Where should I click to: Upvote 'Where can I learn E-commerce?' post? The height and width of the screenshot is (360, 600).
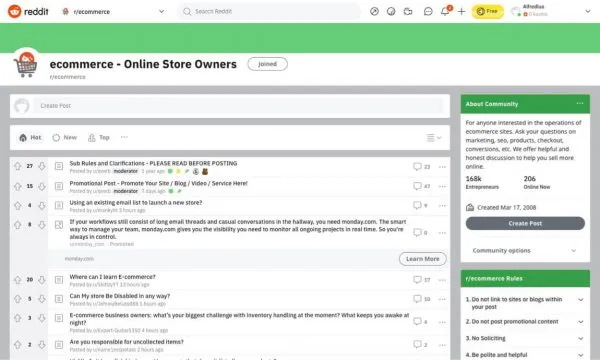click(18, 280)
